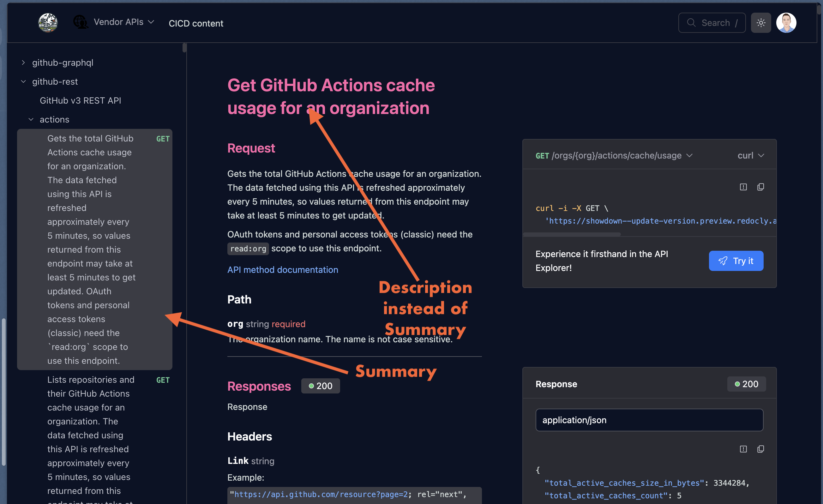Viewport: 823px width, 504px height.
Task: Click the code sample horizontal scrollbar
Action: [572, 234]
